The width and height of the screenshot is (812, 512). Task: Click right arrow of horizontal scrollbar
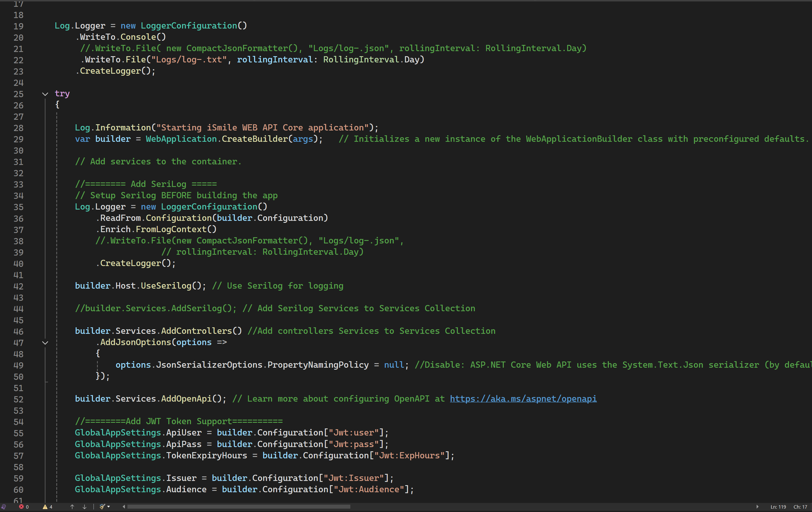[757, 507]
